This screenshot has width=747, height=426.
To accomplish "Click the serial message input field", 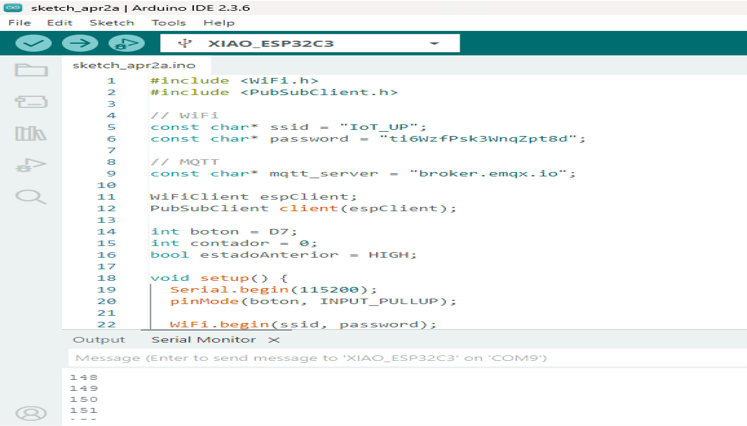I will point(407,358).
